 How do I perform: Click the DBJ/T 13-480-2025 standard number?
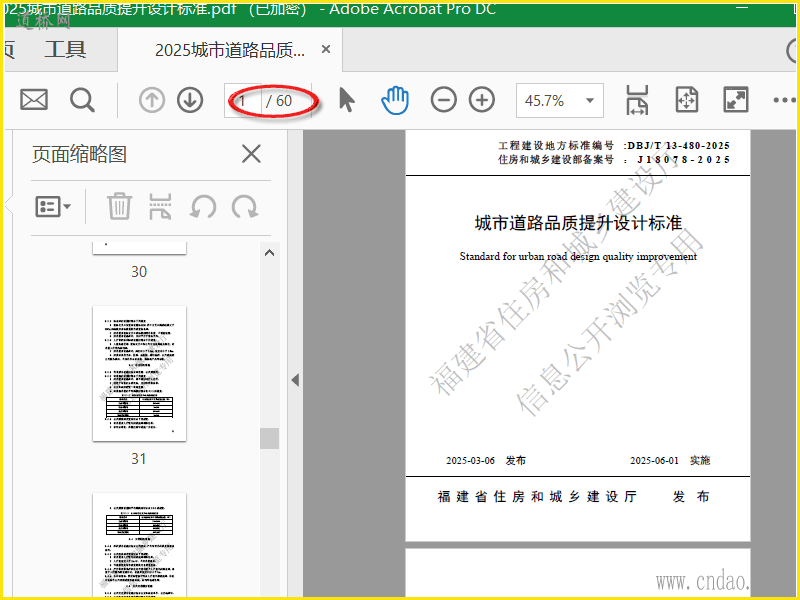tap(679, 145)
